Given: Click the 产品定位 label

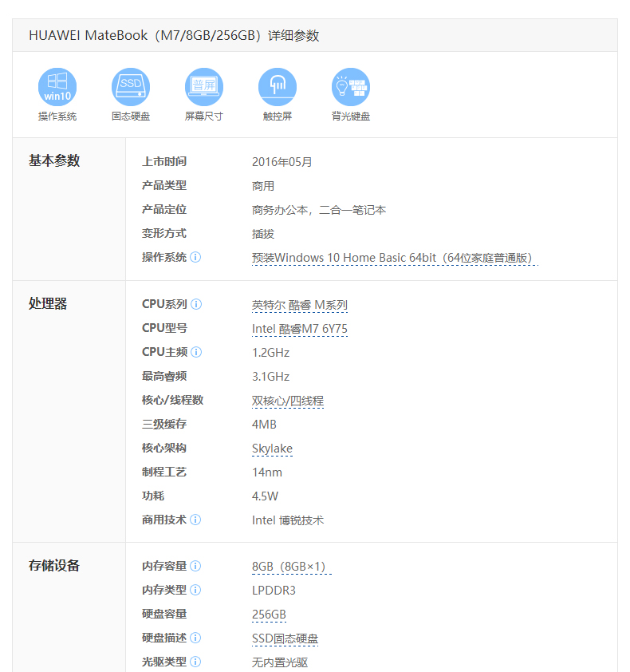Looking at the screenshot, I should (164, 210).
